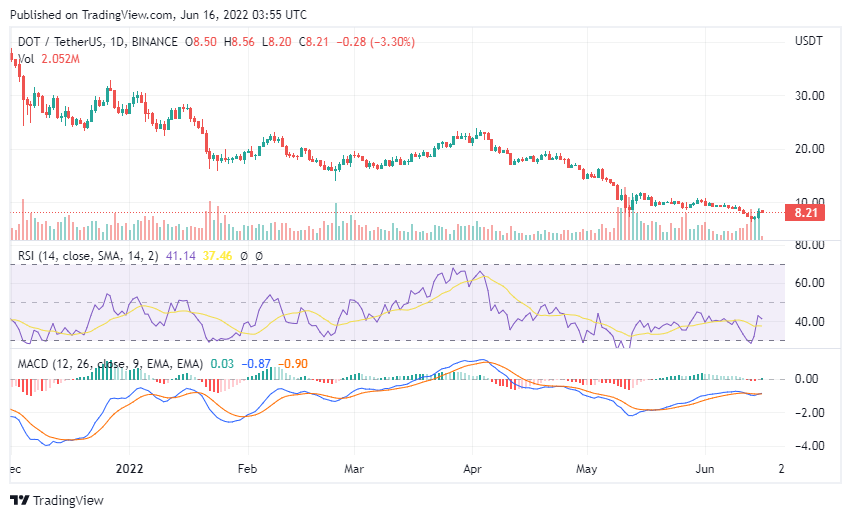Click the Vol volume indicator label
The height and width of the screenshot is (518, 851).
28,59
